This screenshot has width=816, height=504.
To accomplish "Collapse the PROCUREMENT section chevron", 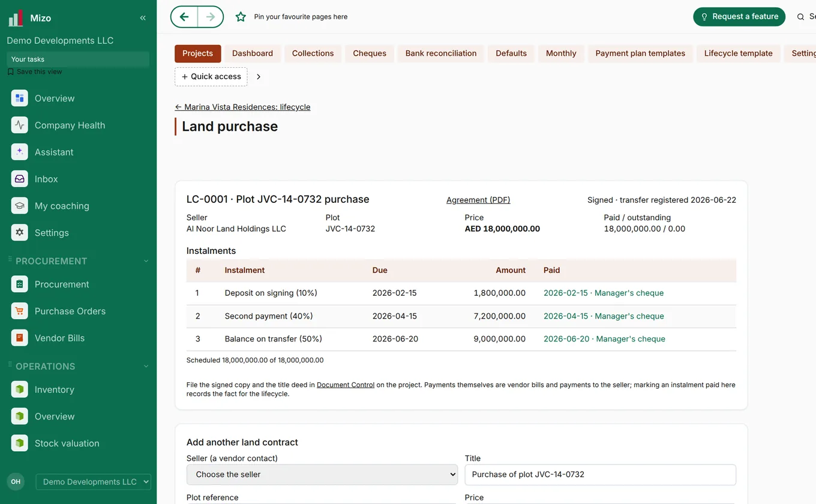I will tap(146, 261).
